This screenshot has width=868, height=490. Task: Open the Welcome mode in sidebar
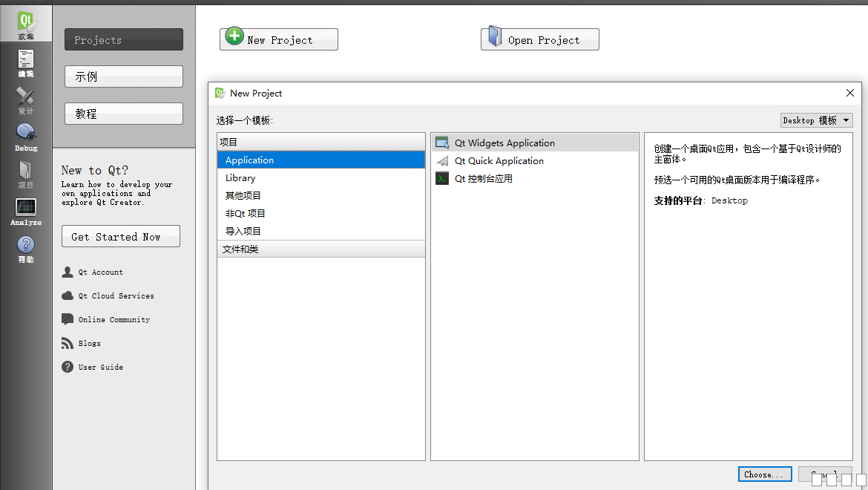point(26,25)
